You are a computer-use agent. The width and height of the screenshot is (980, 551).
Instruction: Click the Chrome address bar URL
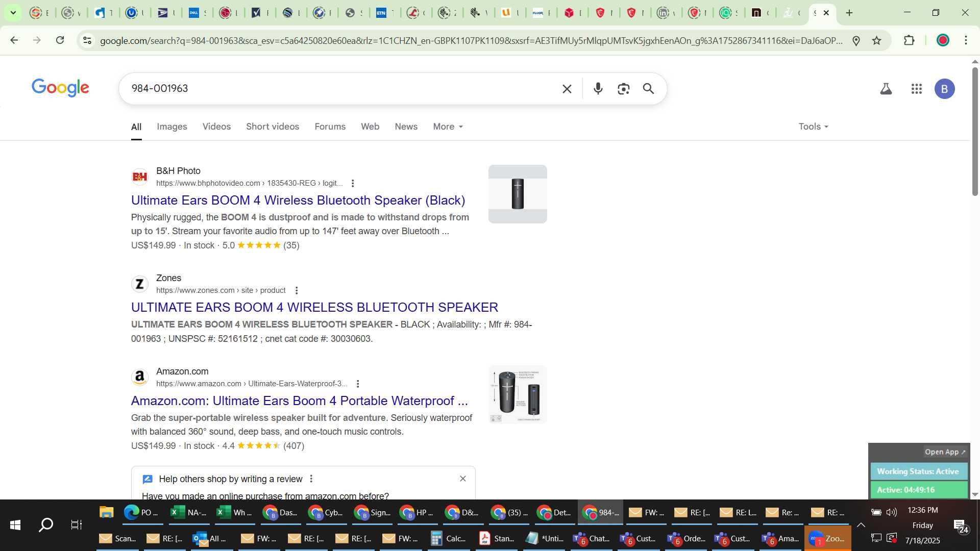click(x=471, y=41)
